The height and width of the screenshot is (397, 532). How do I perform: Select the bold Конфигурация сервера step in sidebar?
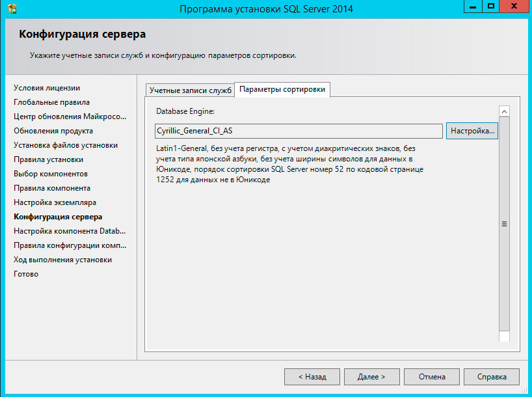pos(58,217)
